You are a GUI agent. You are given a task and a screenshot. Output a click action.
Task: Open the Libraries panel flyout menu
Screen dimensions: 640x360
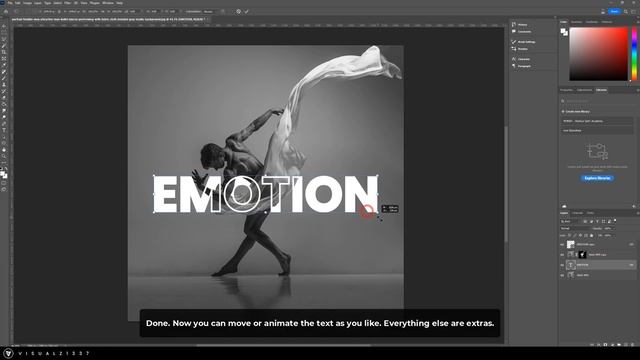coord(638,90)
